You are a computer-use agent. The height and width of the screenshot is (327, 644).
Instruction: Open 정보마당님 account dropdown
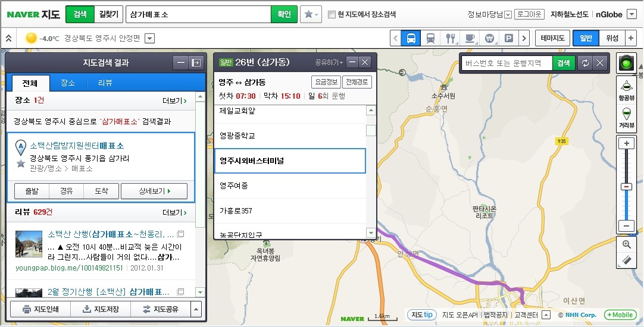(508, 15)
